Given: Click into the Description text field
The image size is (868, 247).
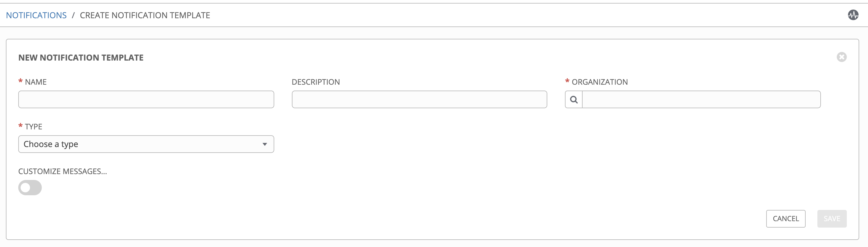Looking at the screenshot, I should 419,100.
